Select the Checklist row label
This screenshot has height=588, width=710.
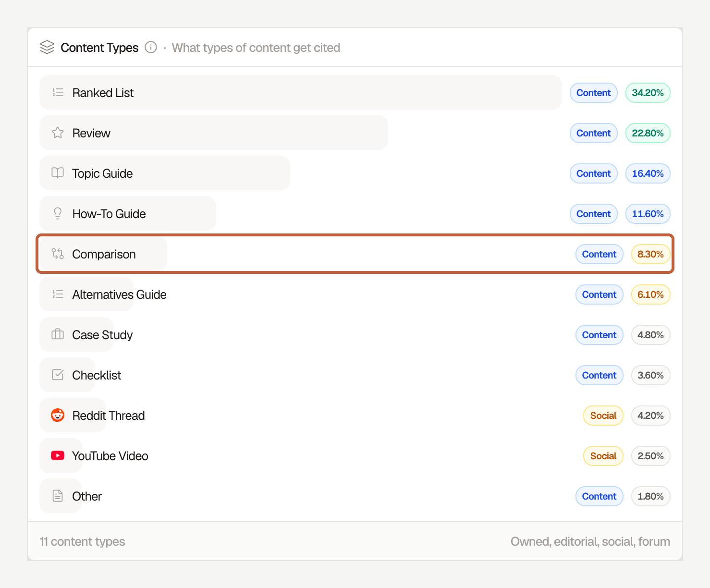click(x=97, y=375)
